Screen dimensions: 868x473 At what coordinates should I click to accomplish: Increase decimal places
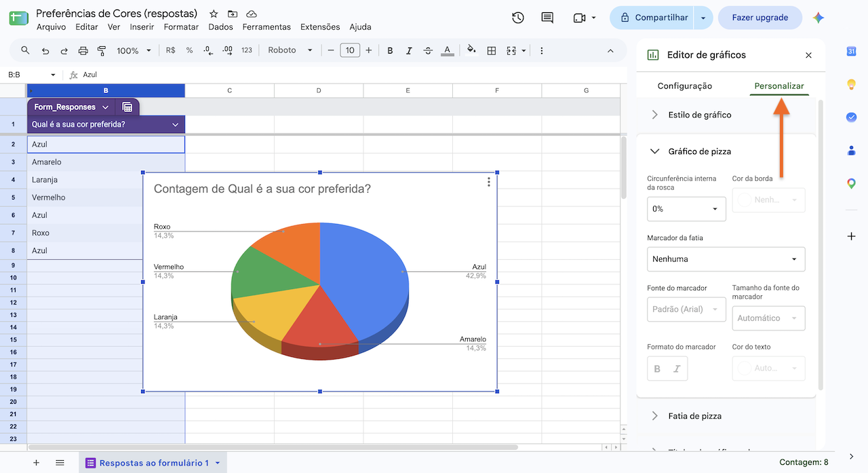[227, 50]
